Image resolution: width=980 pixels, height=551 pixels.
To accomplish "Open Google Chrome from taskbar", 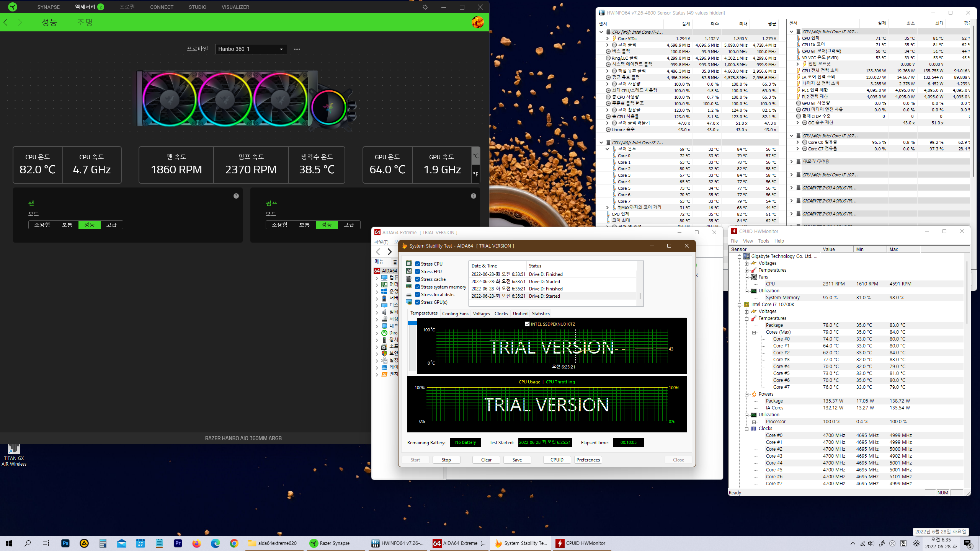I will click(x=234, y=543).
